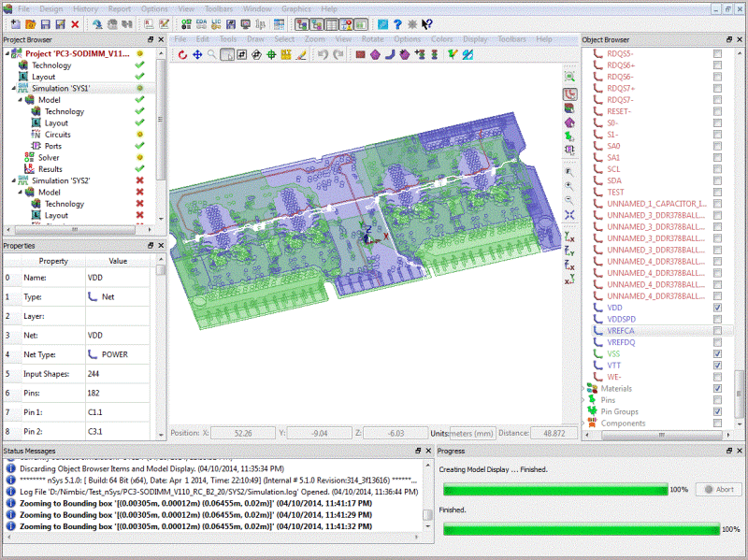
Task: Click the ZX axis view icon
Action: [x=569, y=266]
